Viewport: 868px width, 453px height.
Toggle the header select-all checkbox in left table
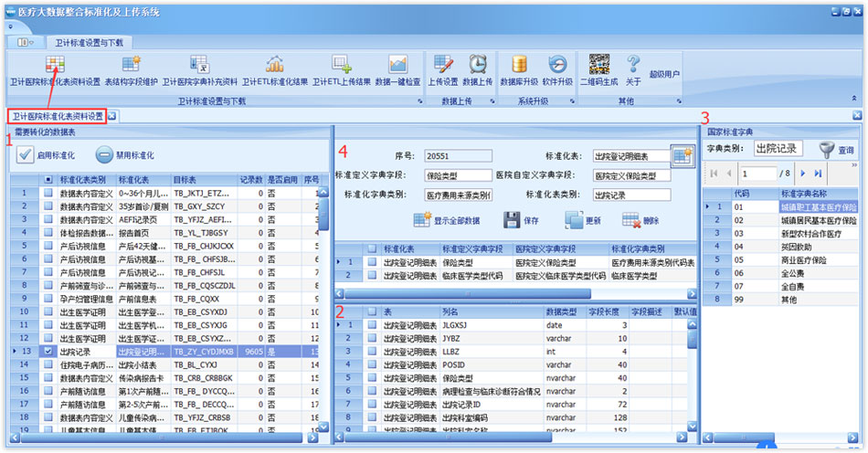(x=48, y=180)
